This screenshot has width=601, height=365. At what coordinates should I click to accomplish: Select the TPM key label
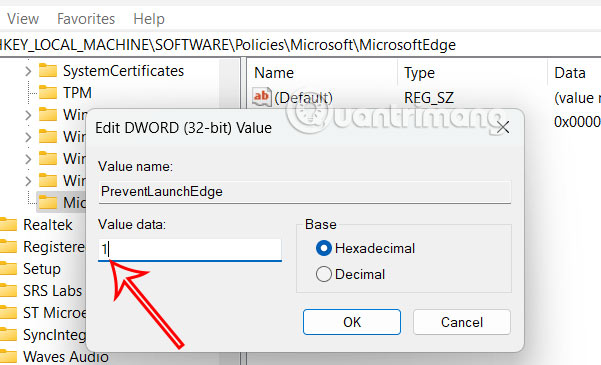(77, 93)
